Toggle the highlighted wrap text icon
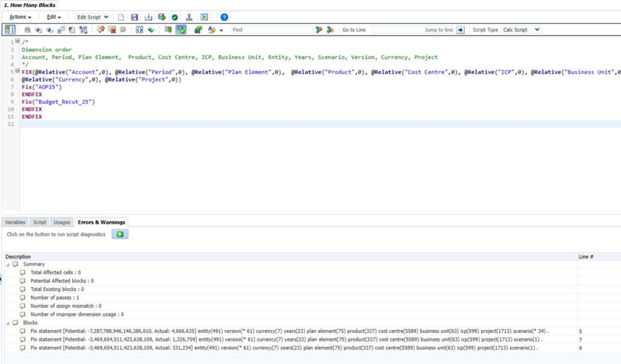Image resolution: width=621 pixels, height=364 pixels. 181,30
